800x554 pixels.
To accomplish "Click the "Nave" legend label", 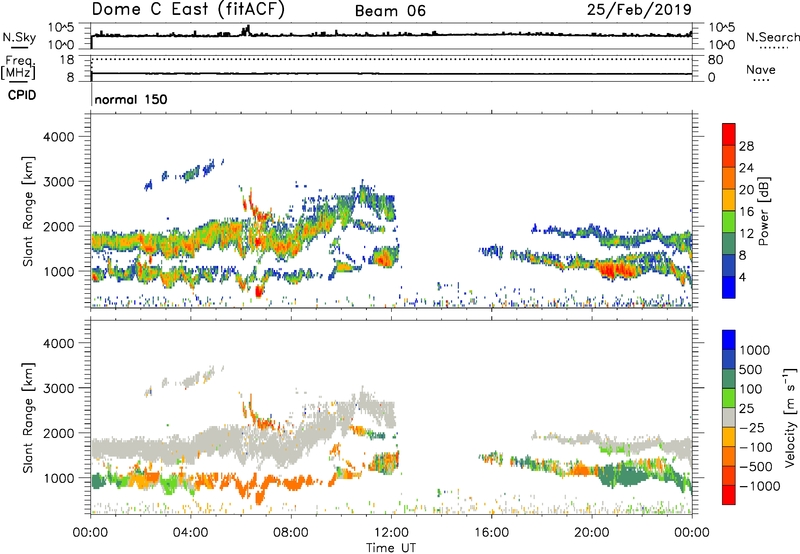I will coord(760,70).
